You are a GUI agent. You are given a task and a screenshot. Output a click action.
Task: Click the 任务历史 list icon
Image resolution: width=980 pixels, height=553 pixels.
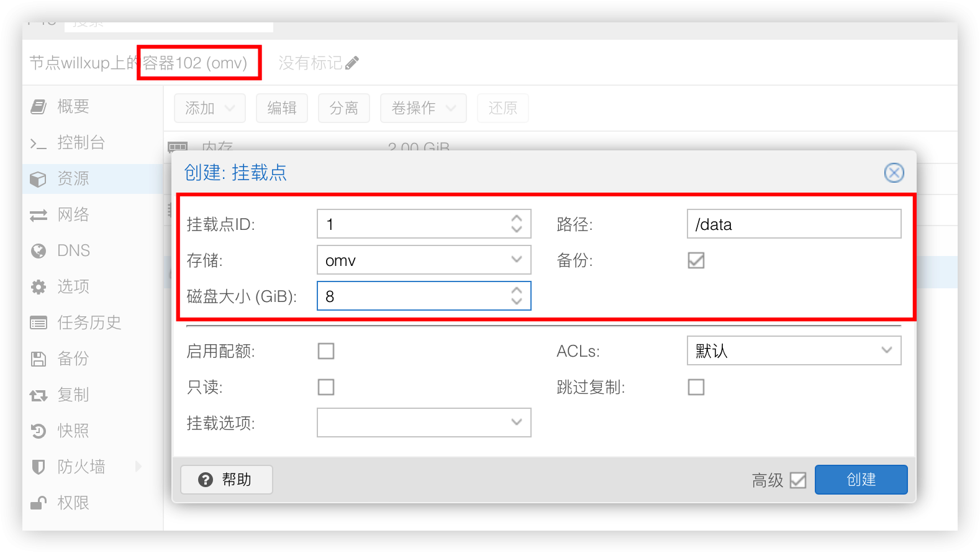(x=39, y=323)
